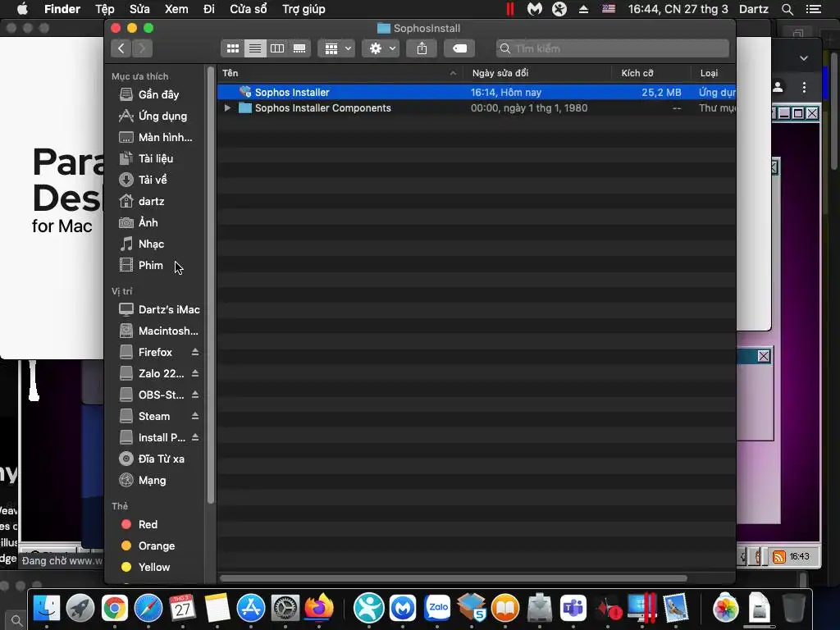
Task: Switch Finder to gallery view
Action: pyautogui.click(x=299, y=48)
